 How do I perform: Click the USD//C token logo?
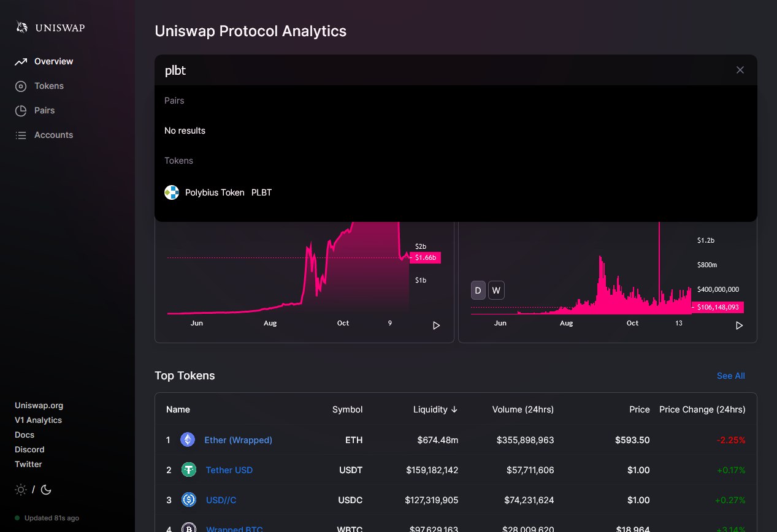[189, 500]
